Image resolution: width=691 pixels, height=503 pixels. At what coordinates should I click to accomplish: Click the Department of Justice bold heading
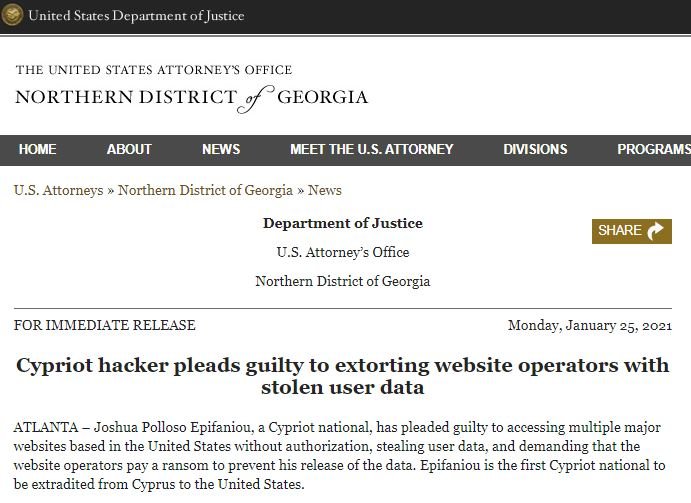[x=343, y=223]
